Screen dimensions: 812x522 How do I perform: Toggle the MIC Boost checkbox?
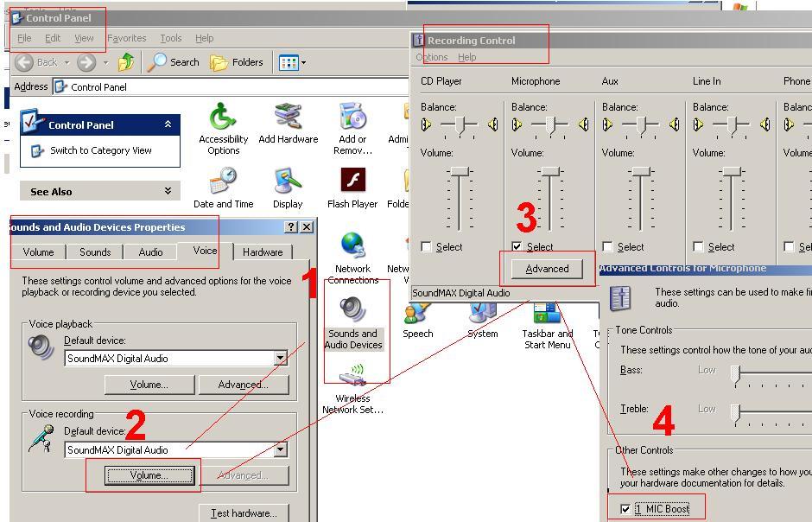[x=625, y=509]
